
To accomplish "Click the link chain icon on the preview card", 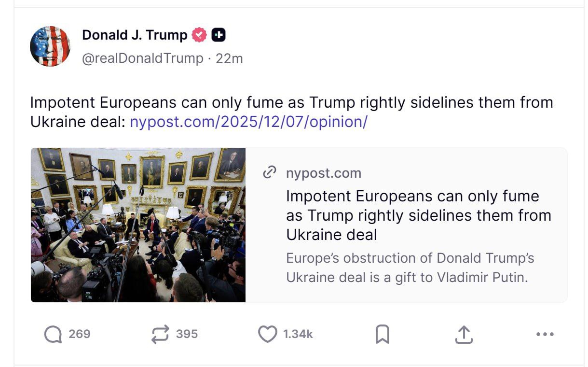I will tap(270, 172).
